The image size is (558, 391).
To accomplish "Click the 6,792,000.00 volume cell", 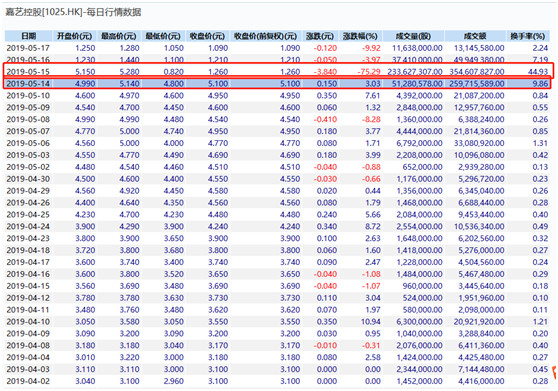I will [x=420, y=143].
